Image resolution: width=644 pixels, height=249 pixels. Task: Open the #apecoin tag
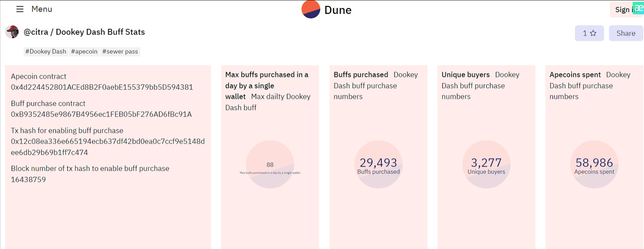[x=84, y=51]
